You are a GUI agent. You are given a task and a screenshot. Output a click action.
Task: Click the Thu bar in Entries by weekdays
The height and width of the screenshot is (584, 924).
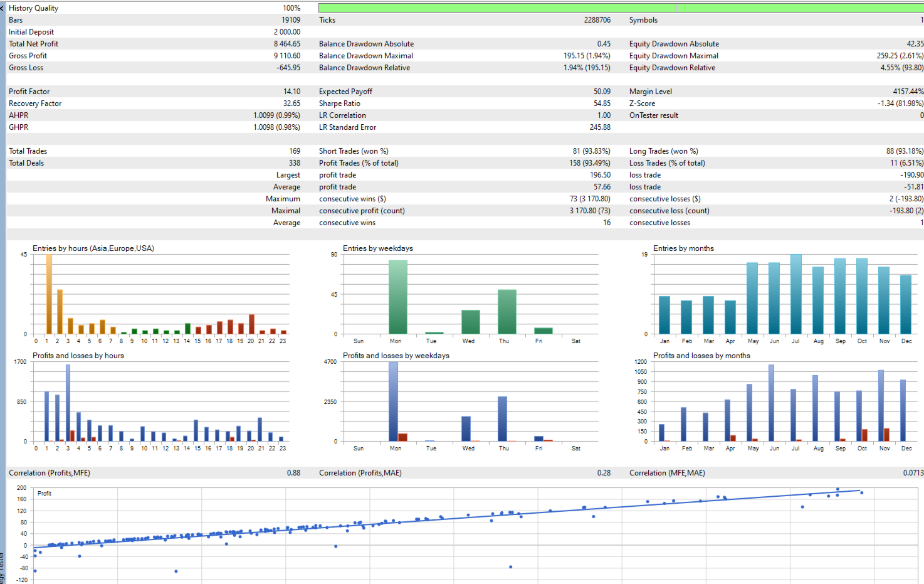pos(507,312)
